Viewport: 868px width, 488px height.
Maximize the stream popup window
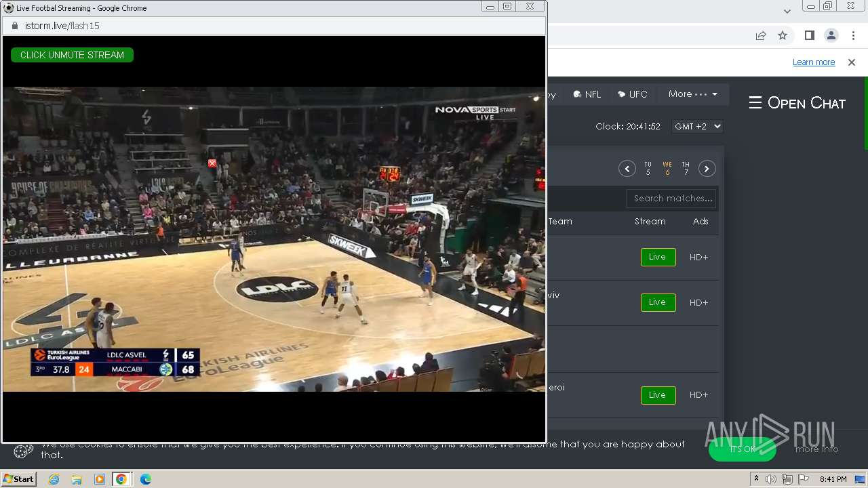507,6
